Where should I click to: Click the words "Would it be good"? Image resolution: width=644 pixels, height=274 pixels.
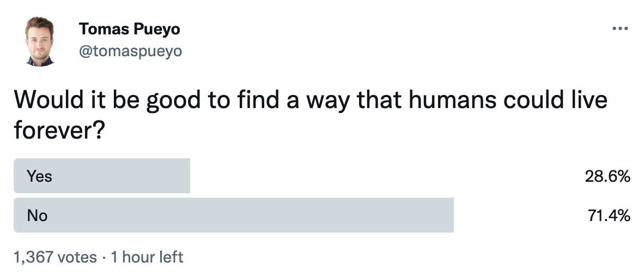tap(104, 102)
